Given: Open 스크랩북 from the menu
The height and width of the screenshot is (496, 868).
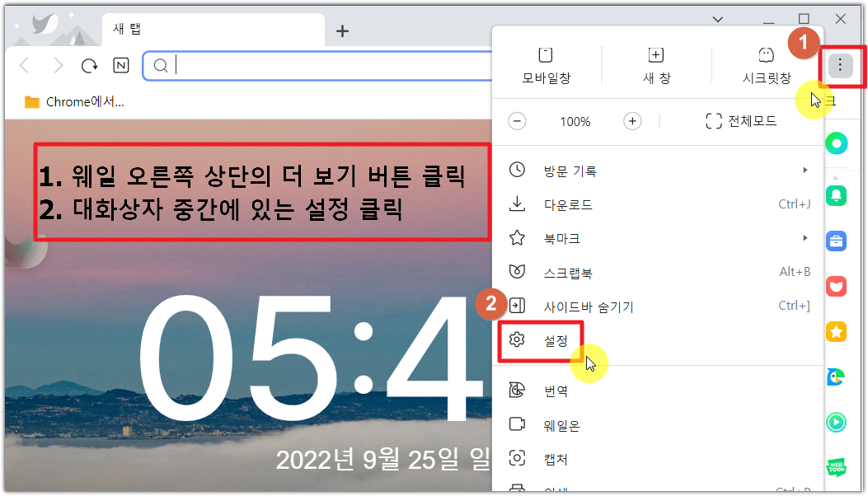Looking at the screenshot, I should coord(658,273).
